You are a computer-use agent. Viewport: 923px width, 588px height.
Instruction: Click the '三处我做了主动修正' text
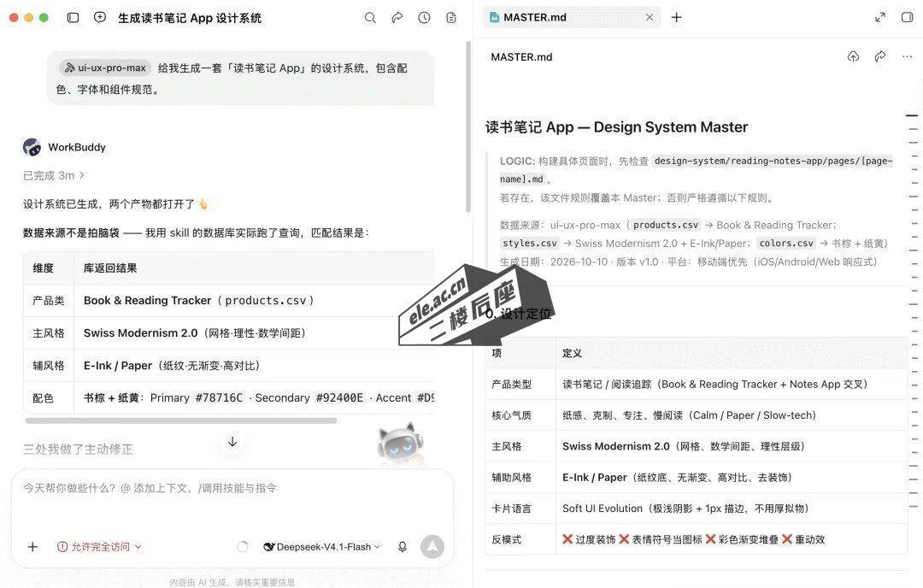pos(78,449)
